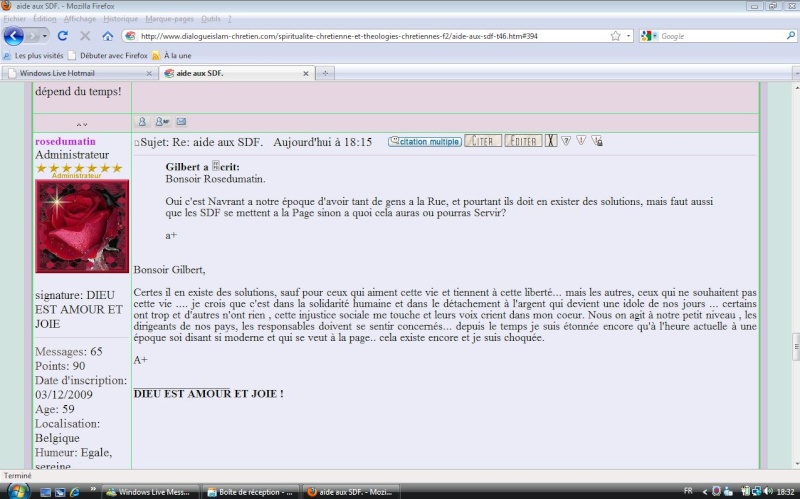Switch to the Windows Live Hotmail tab
This screenshot has height=499, width=800.
tap(79, 73)
